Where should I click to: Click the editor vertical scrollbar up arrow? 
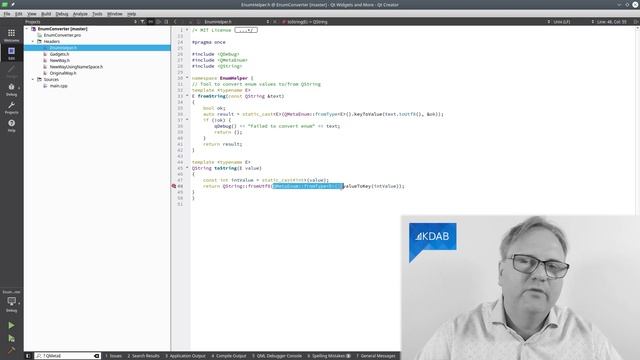637,29
